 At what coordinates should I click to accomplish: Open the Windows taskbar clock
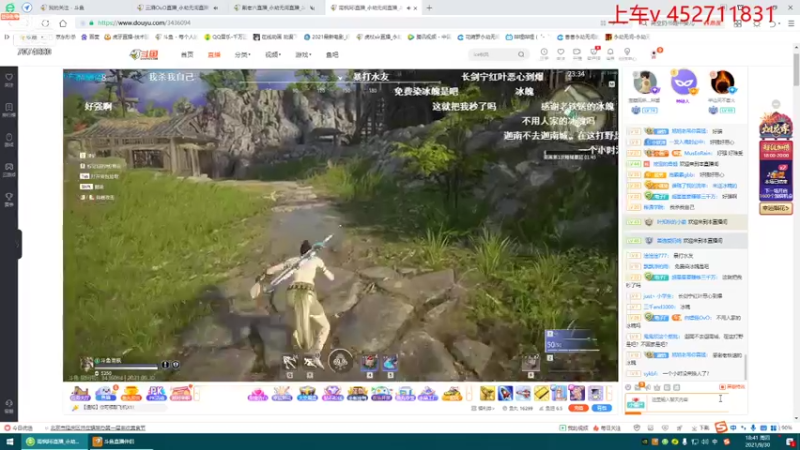(757, 442)
